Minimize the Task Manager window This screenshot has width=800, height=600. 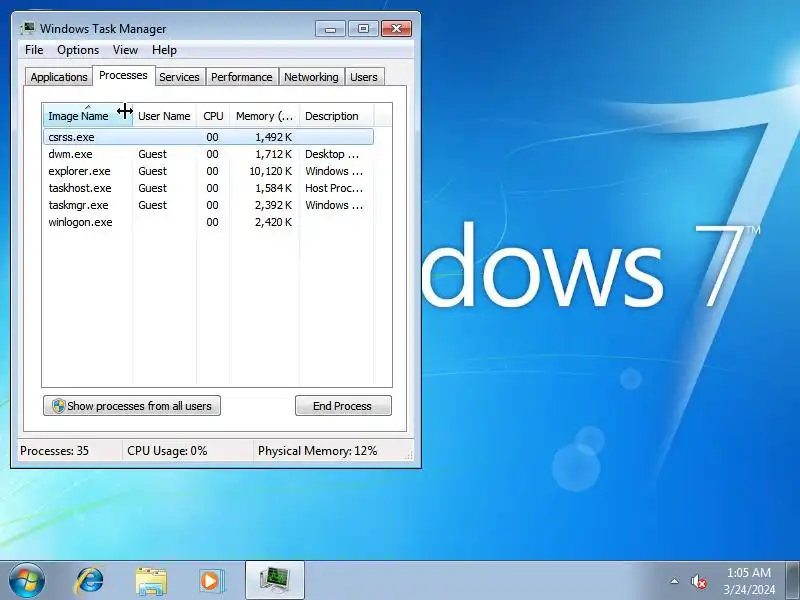pos(331,29)
